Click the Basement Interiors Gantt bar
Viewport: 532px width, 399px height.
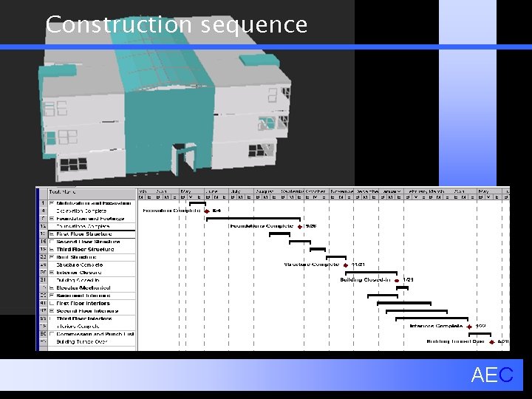(383, 296)
